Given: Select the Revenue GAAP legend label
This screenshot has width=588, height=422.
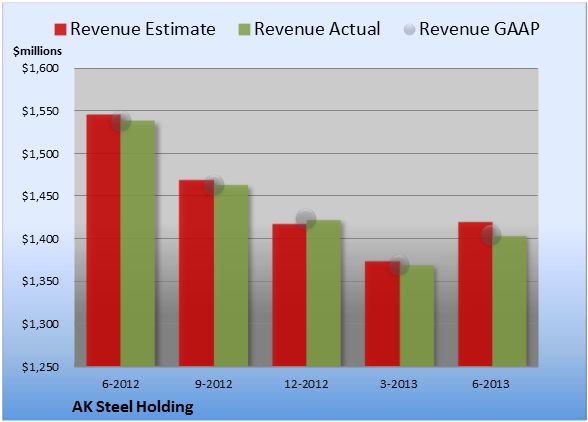Looking at the screenshot, I should tap(479, 29).
